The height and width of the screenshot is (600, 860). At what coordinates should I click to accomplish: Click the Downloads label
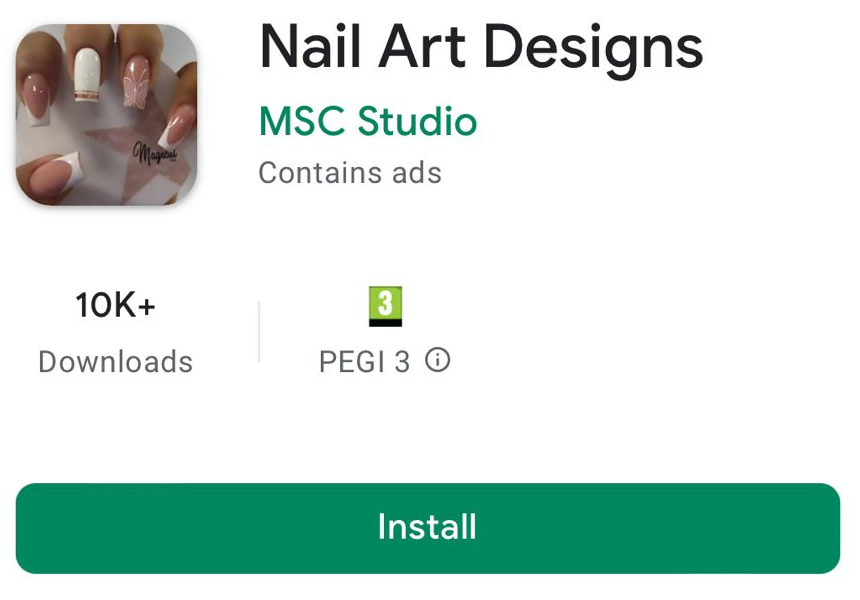[116, 362]
